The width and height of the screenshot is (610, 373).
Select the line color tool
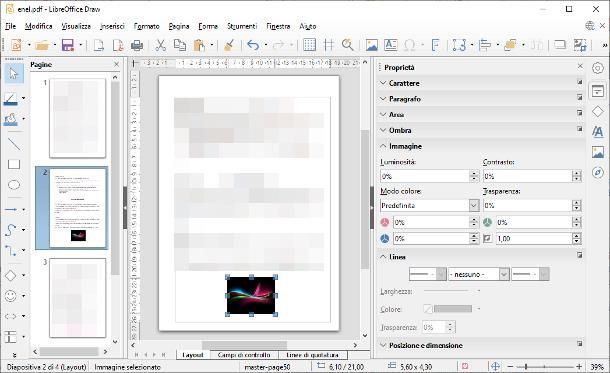(x=11, y=99)
